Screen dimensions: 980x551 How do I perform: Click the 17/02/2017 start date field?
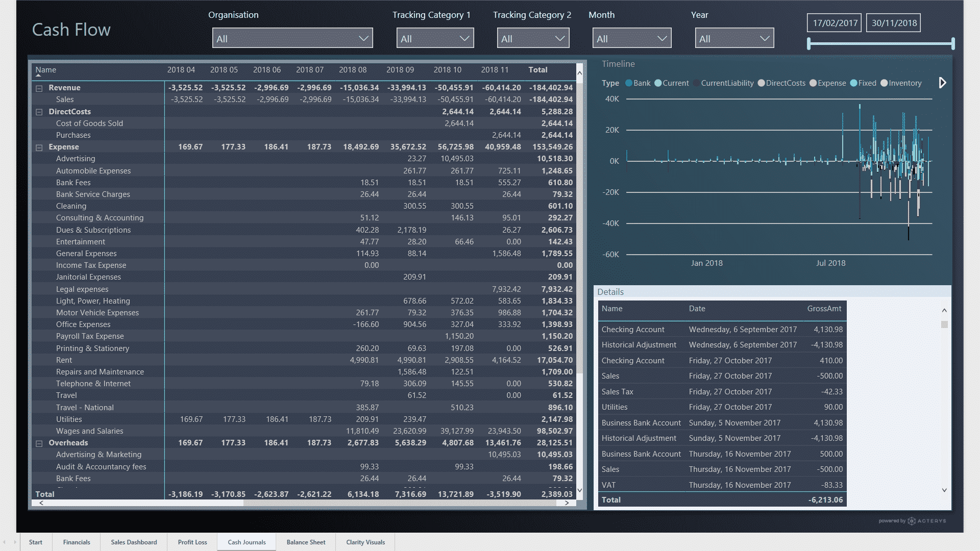click(x=834, y=22)
